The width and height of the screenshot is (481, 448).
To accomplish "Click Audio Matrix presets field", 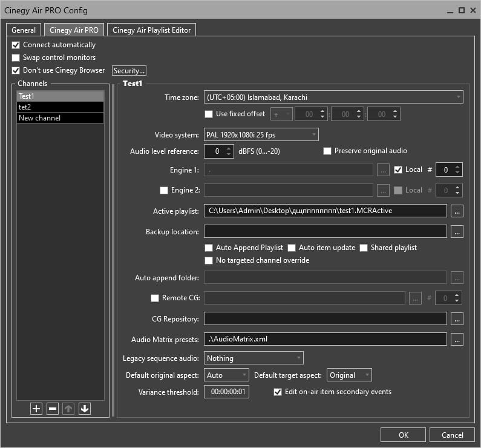I will (x=326, y=339).
